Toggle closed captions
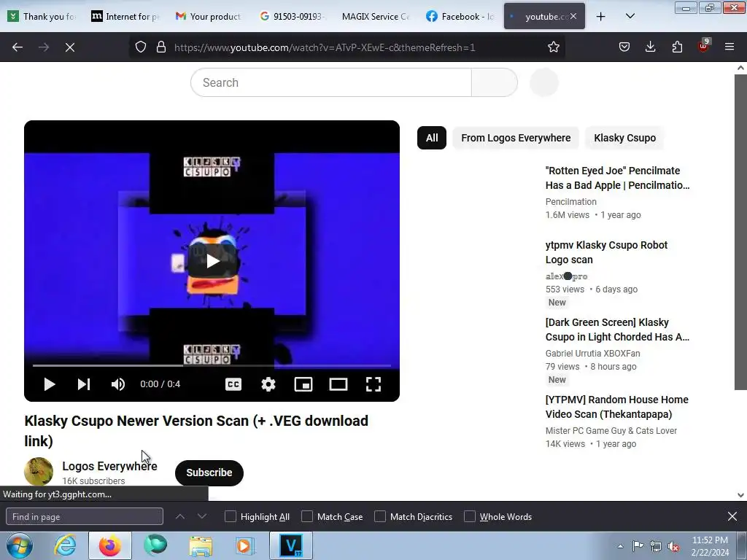Screen dimensions: 747x560 [233, 384]
